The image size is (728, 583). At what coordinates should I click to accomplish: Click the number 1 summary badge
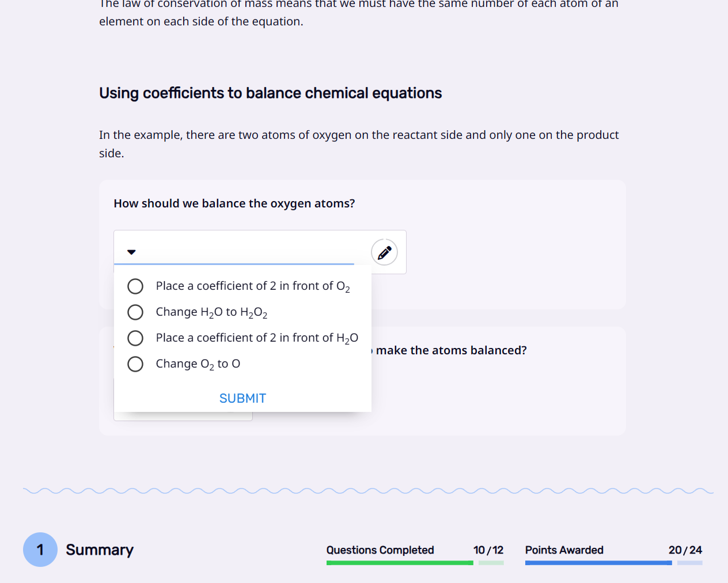coord(40,550)
